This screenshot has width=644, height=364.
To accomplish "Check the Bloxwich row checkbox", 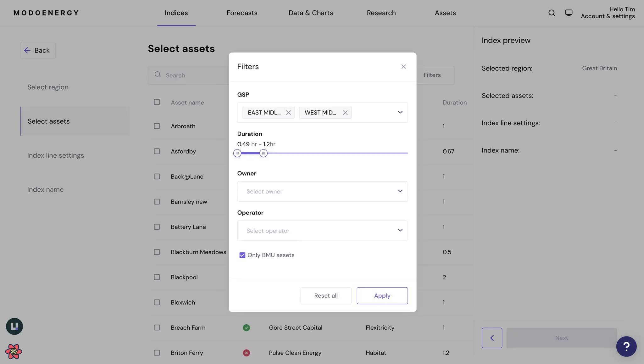I will (x=157, y=302).
